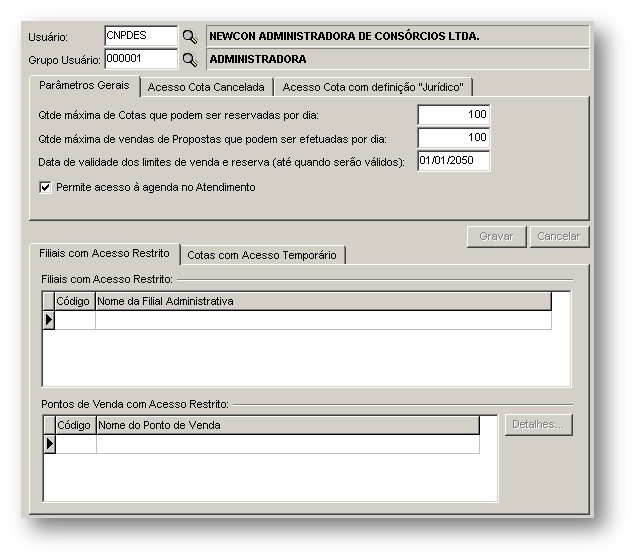Select row indicator arrow in Pontos de Venda grid
This screenshot has height=560, width=636.
click(49, 444)
